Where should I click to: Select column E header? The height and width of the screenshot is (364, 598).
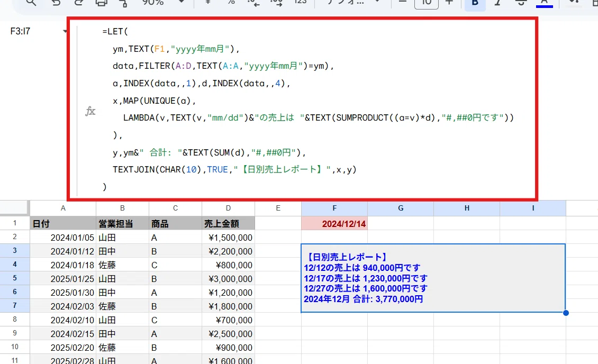pyautogui.click(x=278, y=208)
